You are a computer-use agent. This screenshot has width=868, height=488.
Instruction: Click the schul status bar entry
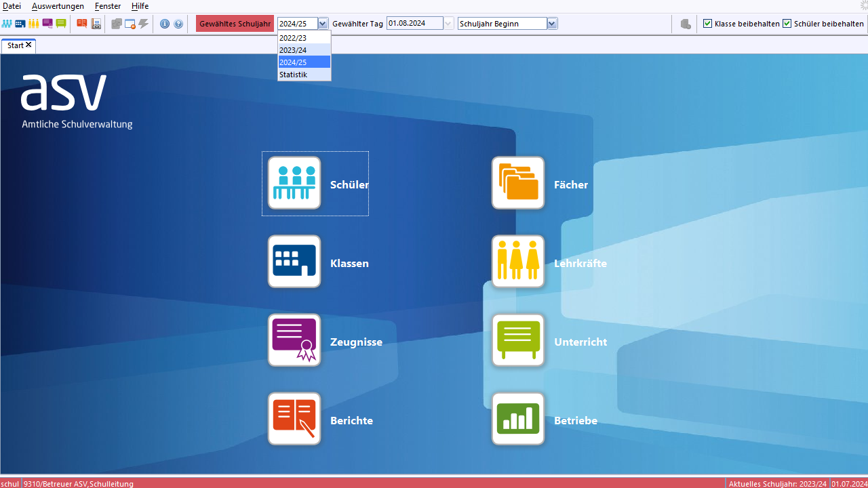click(10, 484)
